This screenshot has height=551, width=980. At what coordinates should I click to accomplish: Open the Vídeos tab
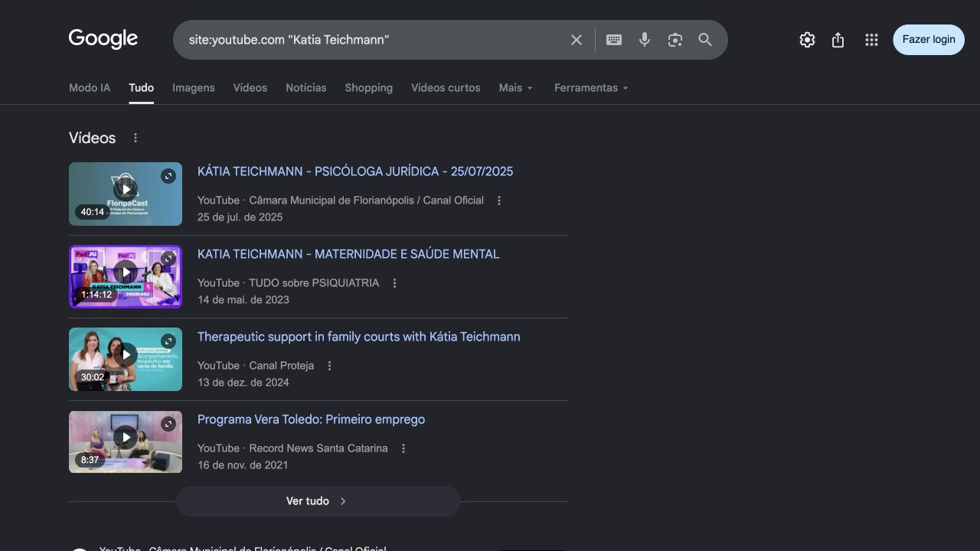pos(250,88)
